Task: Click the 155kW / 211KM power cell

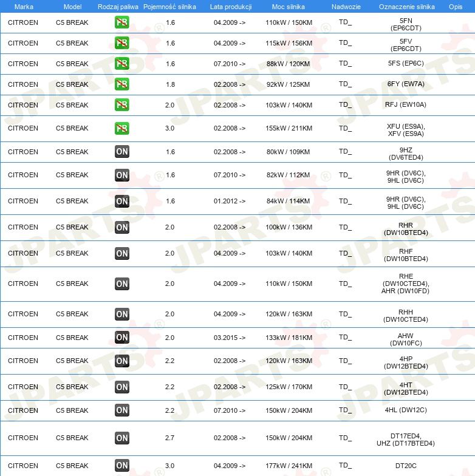Action: pyautogui.click(x=289, y=128)
